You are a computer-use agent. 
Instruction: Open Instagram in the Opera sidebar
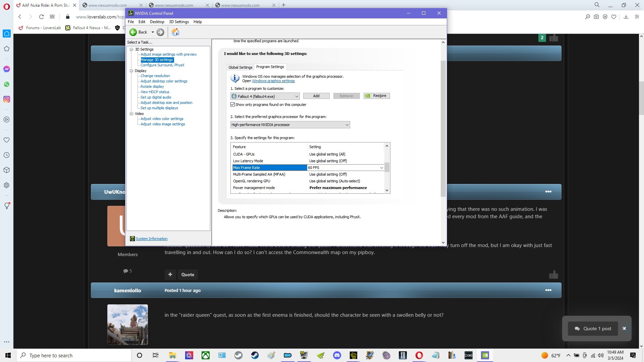[x=7, y=99]
